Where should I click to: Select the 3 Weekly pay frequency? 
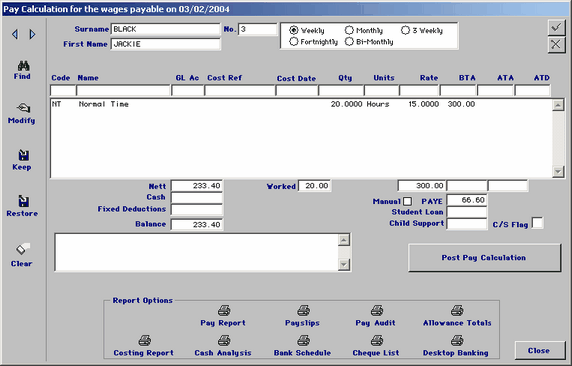pos(405,30)
